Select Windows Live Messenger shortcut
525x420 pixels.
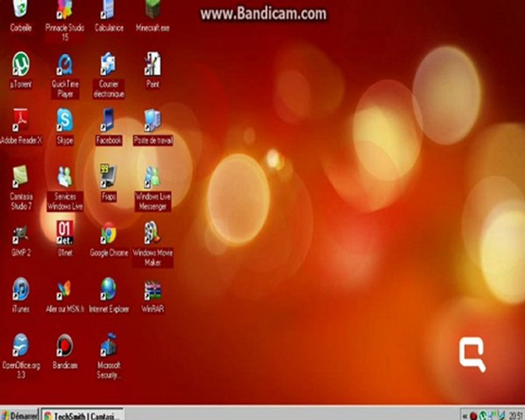pyautogui.click(x=153, y=176)
